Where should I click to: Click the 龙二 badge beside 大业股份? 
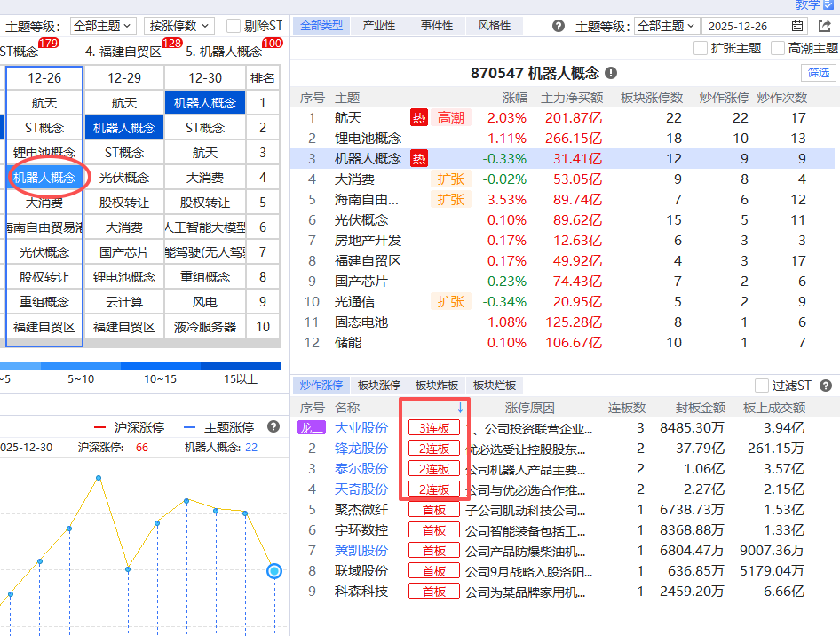(311, 428)
